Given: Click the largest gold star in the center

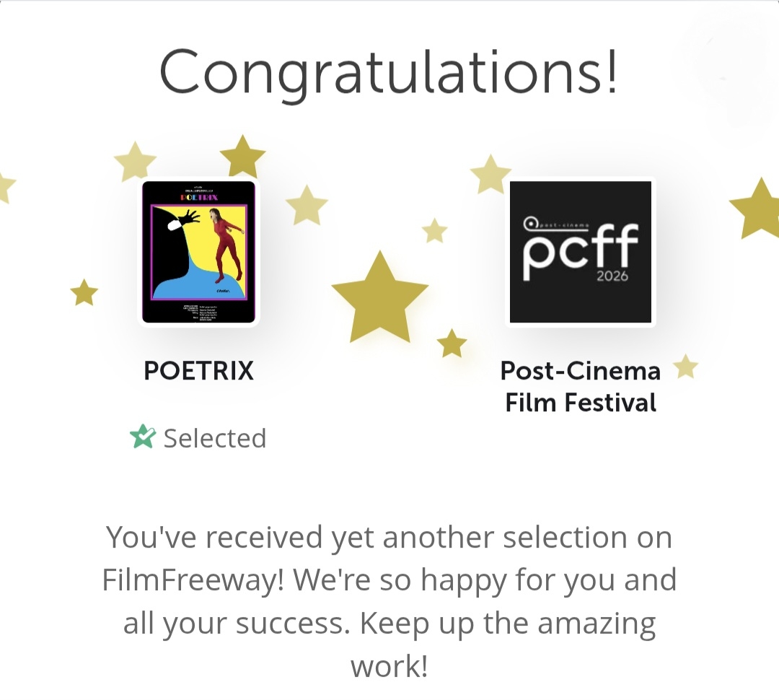Looking at the screenshot, I should click(x=379, y=297).
